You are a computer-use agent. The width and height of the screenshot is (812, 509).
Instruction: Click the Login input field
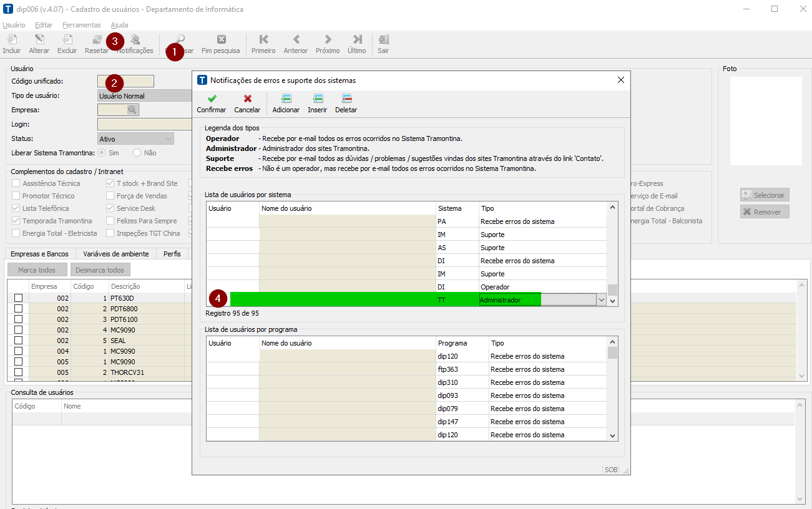[145, 124]
